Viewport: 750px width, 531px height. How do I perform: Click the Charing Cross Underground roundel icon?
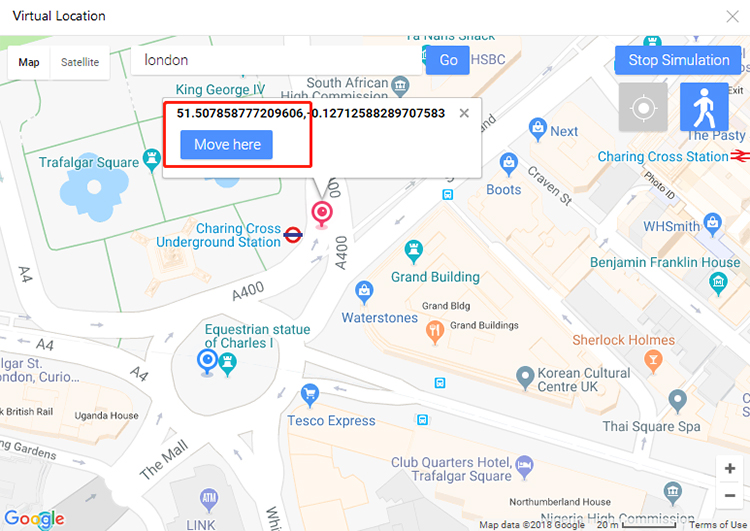(293, 234)
